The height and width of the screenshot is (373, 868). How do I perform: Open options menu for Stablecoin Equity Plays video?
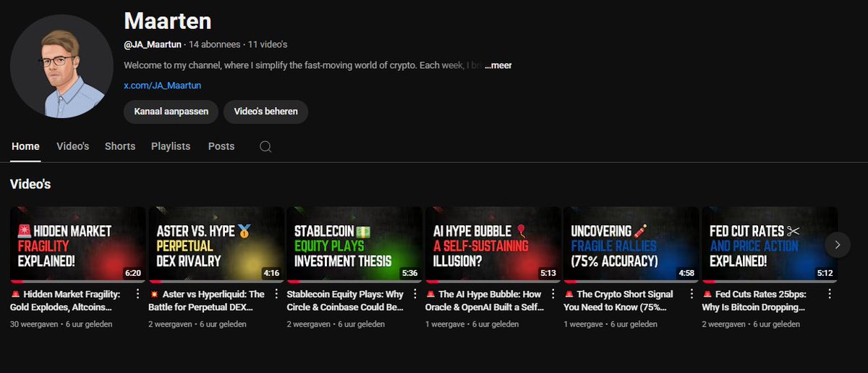(414, 295)
